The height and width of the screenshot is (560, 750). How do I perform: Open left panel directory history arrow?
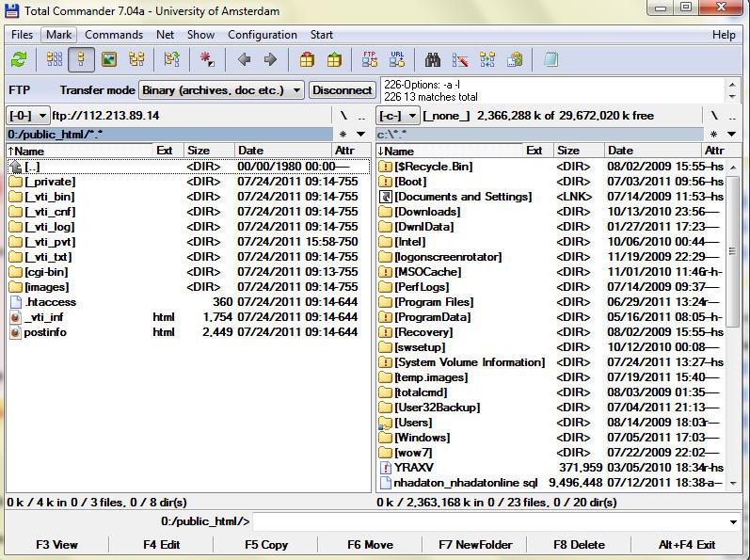point(361,135)
